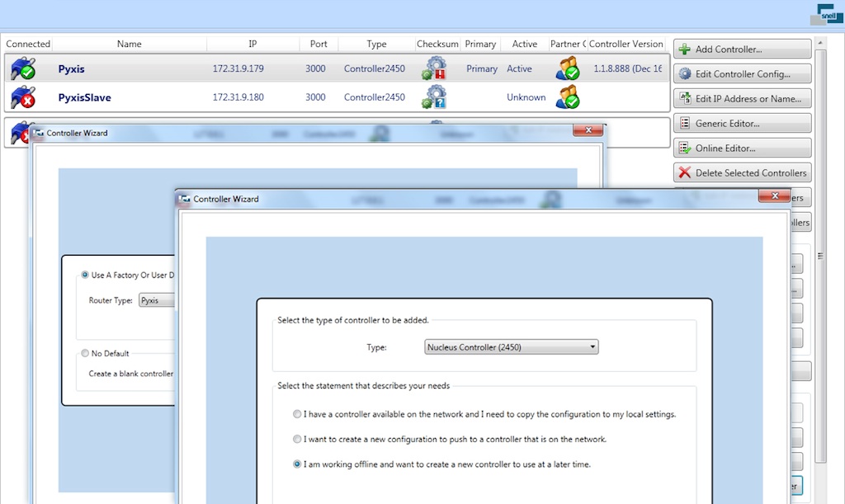Click the green plus icon on Add Controller

point(684,49)
